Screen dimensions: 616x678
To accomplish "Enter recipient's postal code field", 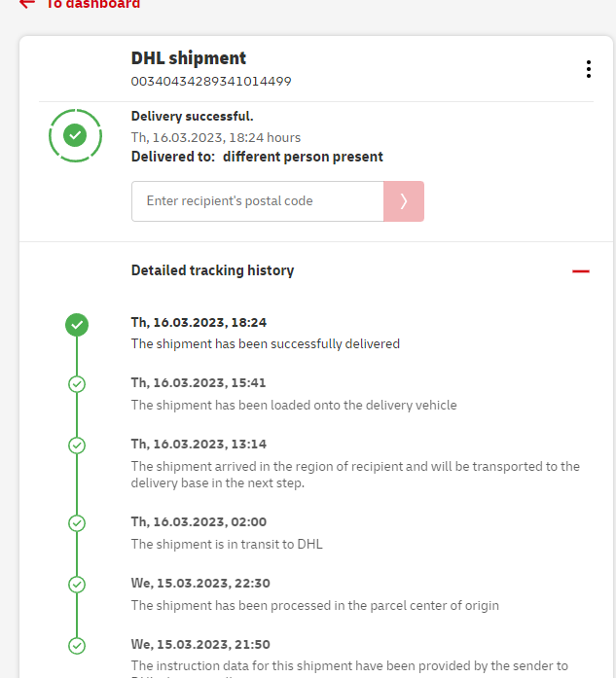I will 258,201.
